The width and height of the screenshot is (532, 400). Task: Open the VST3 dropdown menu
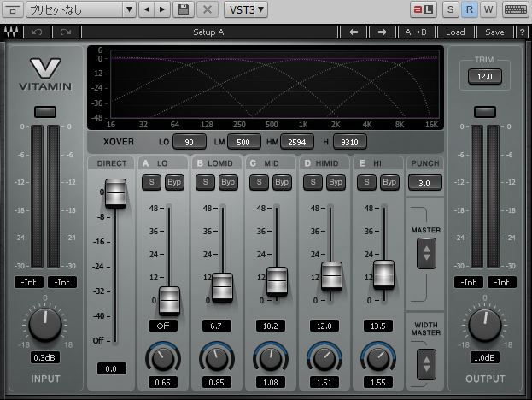(x=246, y=9)
